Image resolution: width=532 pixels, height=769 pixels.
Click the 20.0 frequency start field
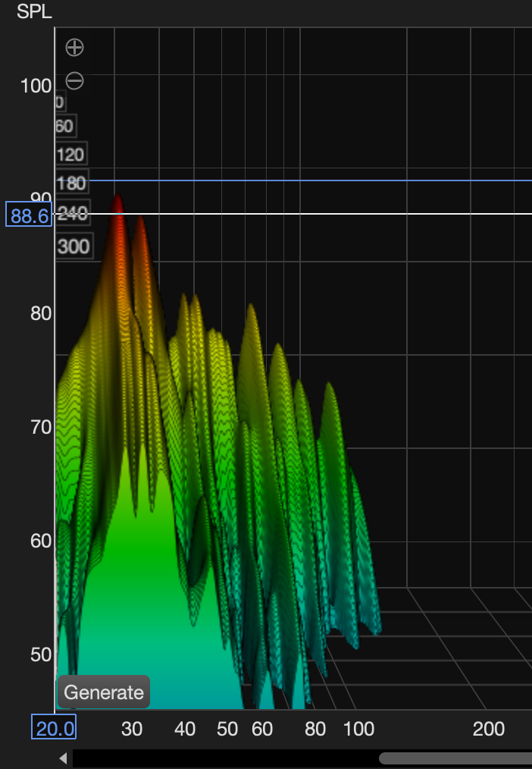point(54,729)
